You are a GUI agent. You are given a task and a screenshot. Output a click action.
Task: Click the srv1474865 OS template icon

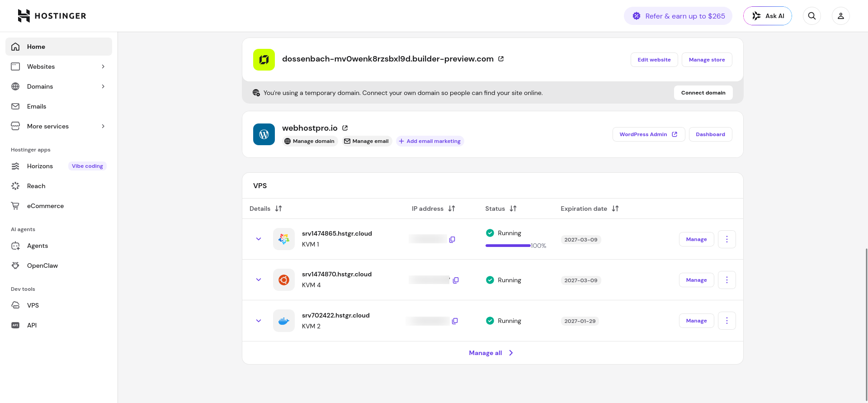coord(284,239)
